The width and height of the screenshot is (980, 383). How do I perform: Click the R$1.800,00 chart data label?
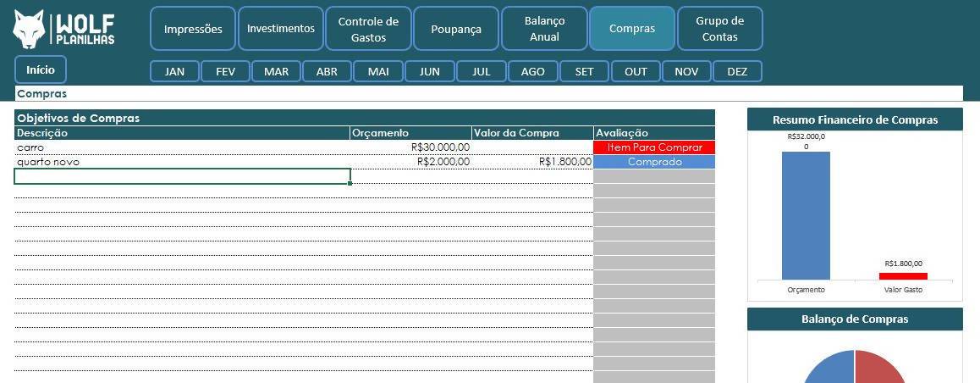coord(903,264)
